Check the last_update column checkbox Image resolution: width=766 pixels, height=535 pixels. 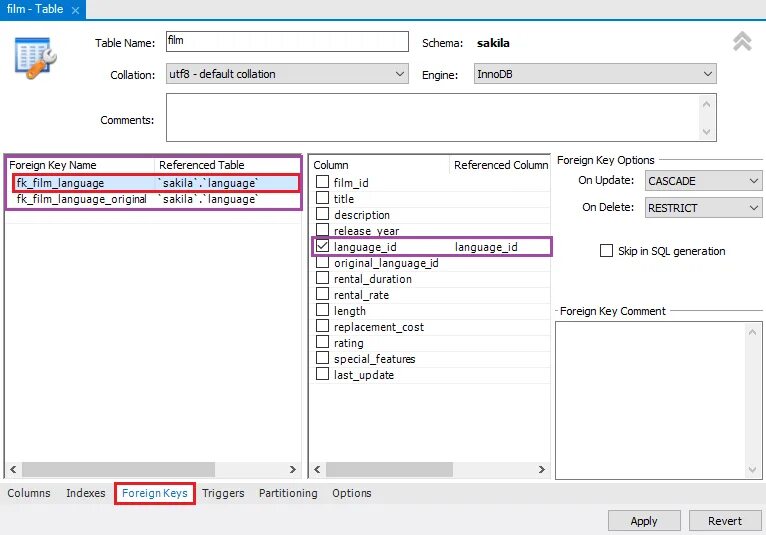click(x=322, y=375)
